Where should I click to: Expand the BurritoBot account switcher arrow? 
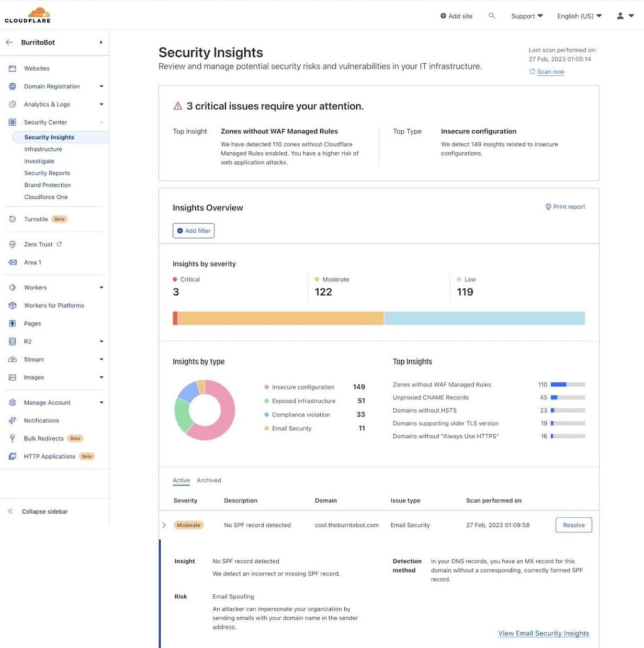(101, 42)
